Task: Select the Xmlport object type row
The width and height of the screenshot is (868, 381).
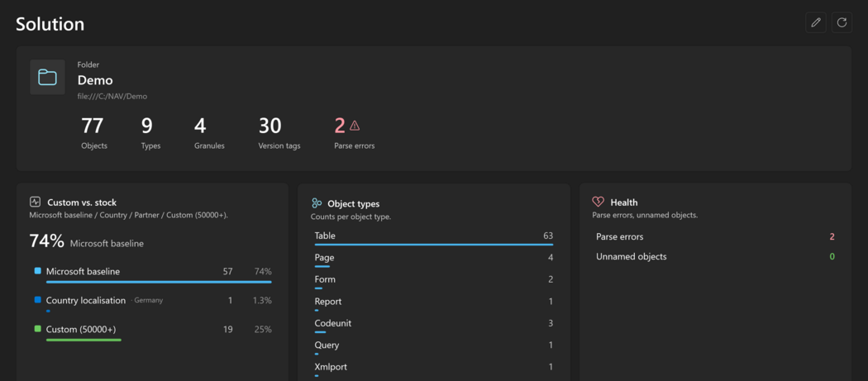Action: pyautogui.click(x=434, y=369)
